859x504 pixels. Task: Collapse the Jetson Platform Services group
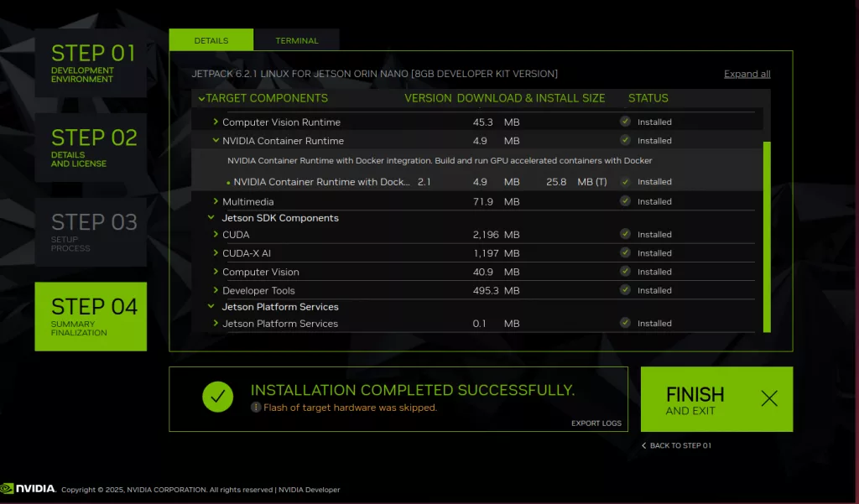[211, 306]
